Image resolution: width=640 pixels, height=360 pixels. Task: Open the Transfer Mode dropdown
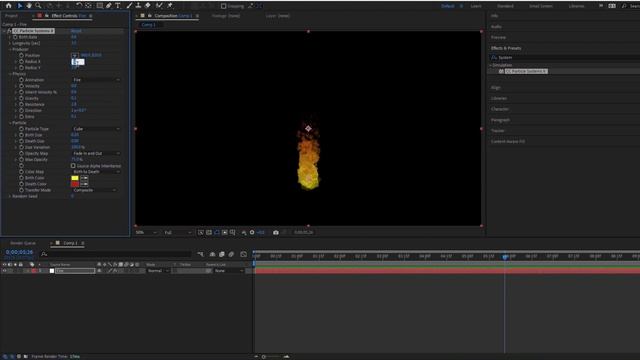(94, 190)
